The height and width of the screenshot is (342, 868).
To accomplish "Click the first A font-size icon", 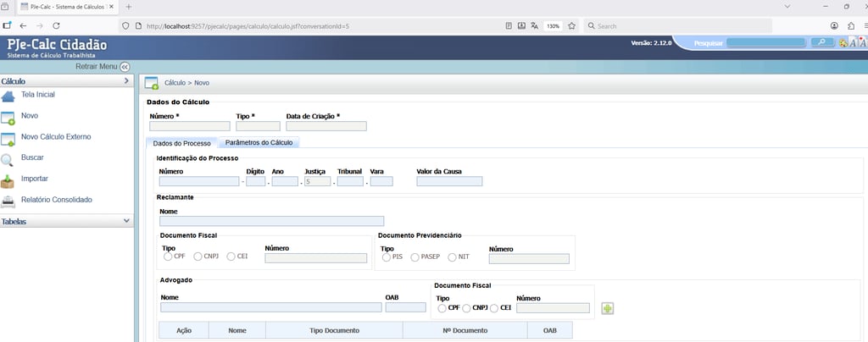I will pos(853,42).
